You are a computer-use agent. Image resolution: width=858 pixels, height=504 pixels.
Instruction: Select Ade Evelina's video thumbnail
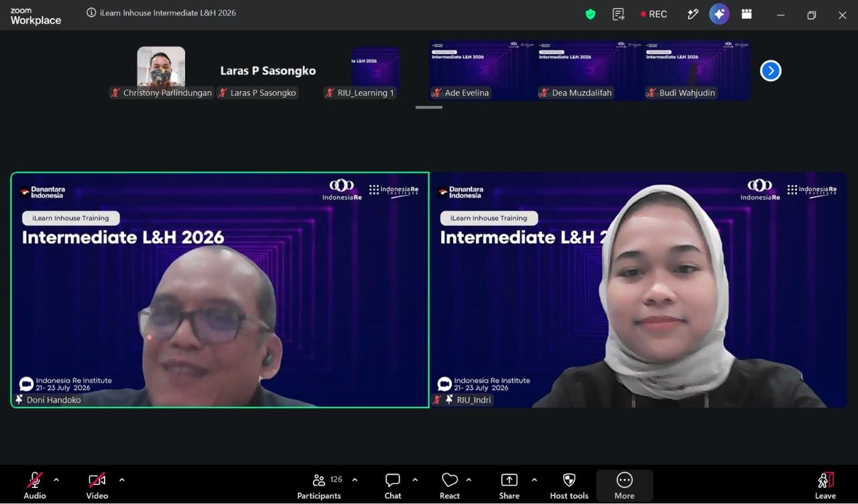point(482,70)
